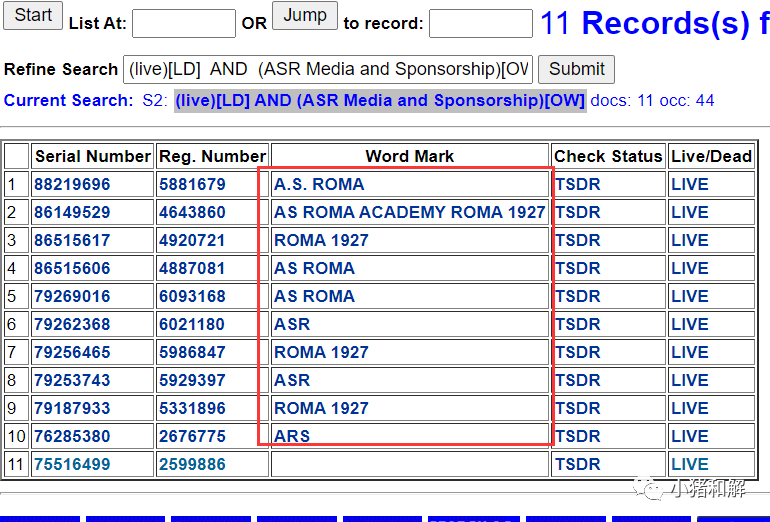Check TSDR status for row 1

point(578,184)
